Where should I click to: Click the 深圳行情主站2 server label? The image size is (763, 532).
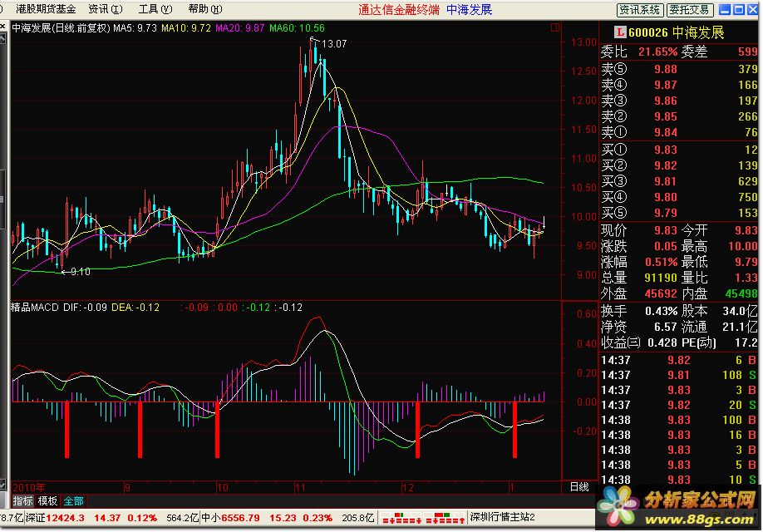(x=502, y=517)
